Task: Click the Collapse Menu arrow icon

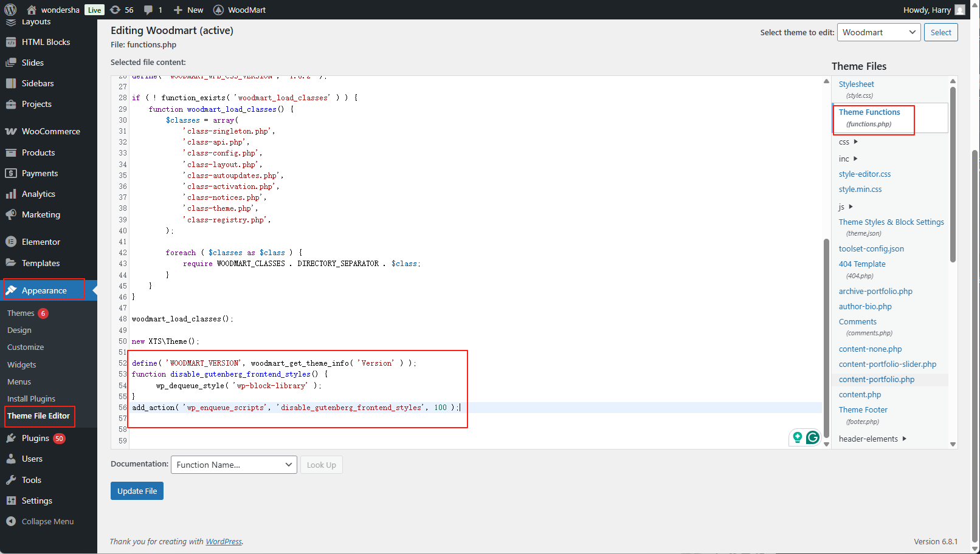Action: coord(11,521)
